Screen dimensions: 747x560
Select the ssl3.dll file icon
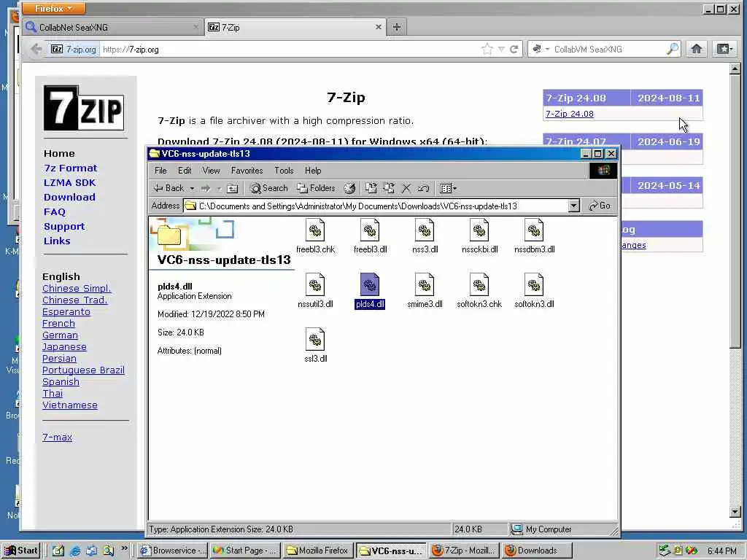point(315,341)
